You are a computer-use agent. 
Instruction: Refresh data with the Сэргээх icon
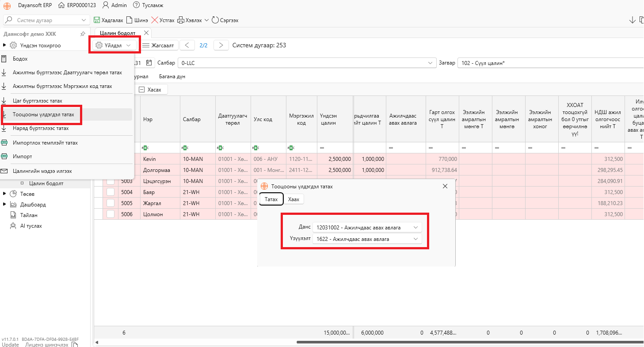215,20
